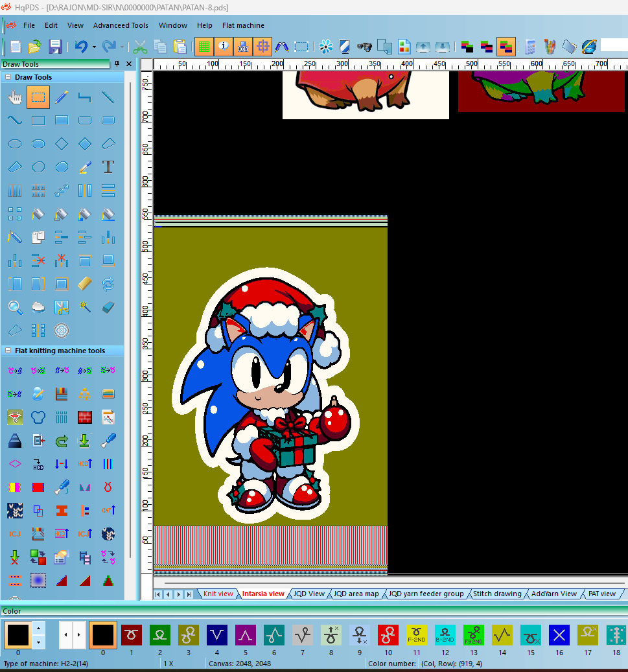Image resolution: width=628 pixels, height=672 pixels.
Task: Switch to the Knit view tab
Action: 218,594
